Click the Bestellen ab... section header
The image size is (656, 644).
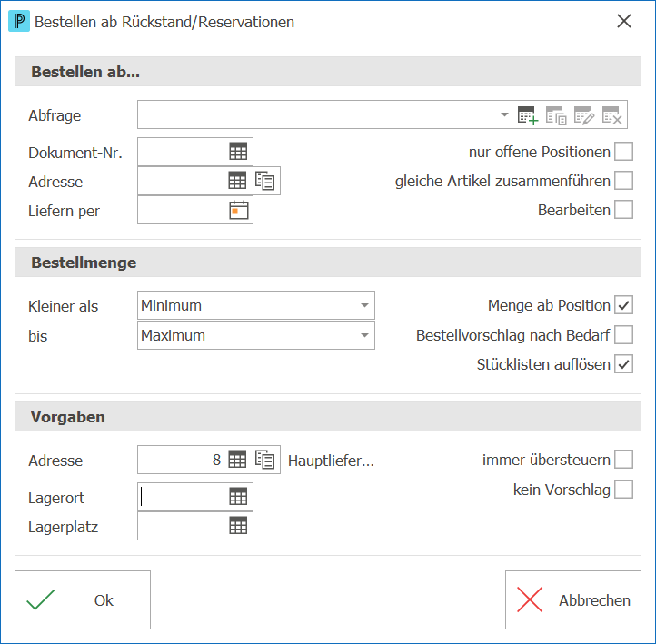coord(328,72)
